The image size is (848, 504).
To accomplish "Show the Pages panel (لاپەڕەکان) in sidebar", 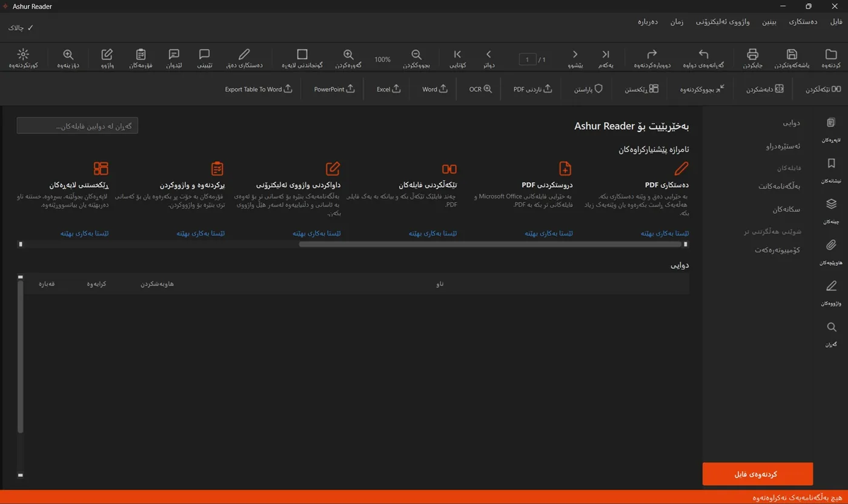I will pyautogui.click(x=831, y=130).
